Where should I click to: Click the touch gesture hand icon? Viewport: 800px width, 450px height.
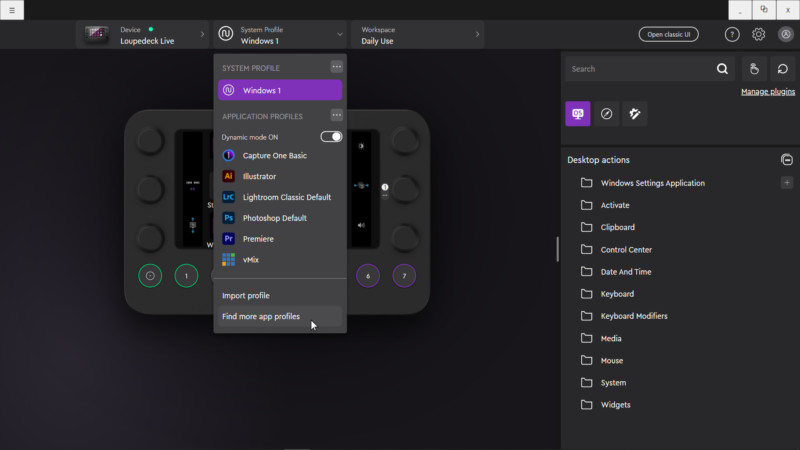click(754, 69)
